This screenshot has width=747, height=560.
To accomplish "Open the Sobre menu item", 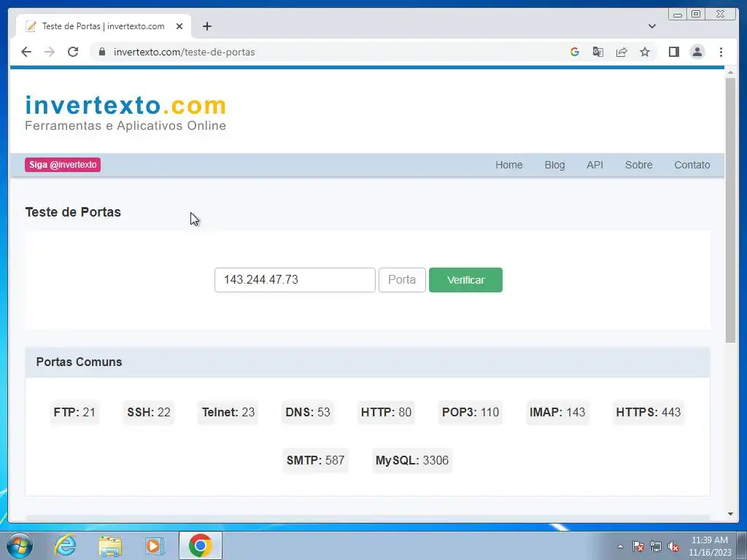I will click(x=638, y=165).
